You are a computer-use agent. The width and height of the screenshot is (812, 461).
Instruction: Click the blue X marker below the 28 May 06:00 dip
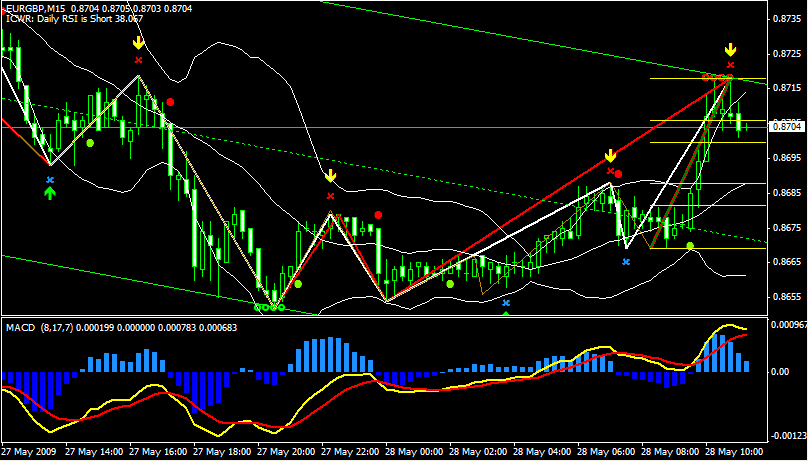tap(626, 261)
